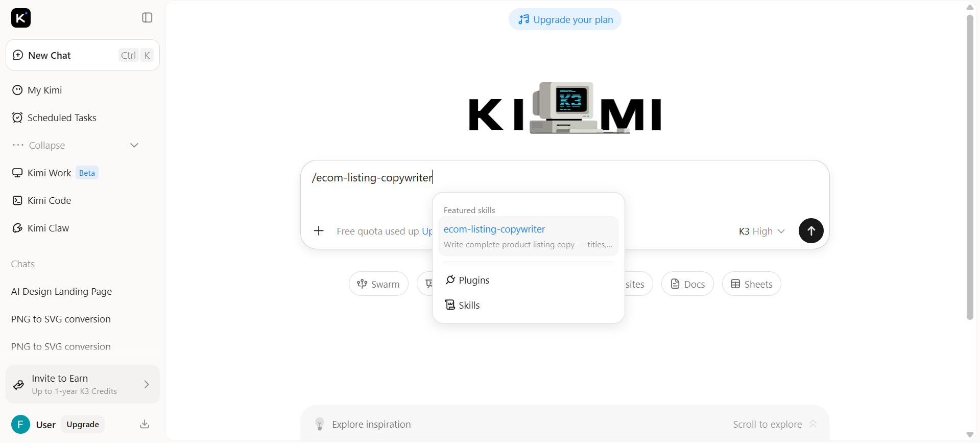Viewport: 980px width, 443px height.
Task: Click the Free quota used up text
Action: 377,231
